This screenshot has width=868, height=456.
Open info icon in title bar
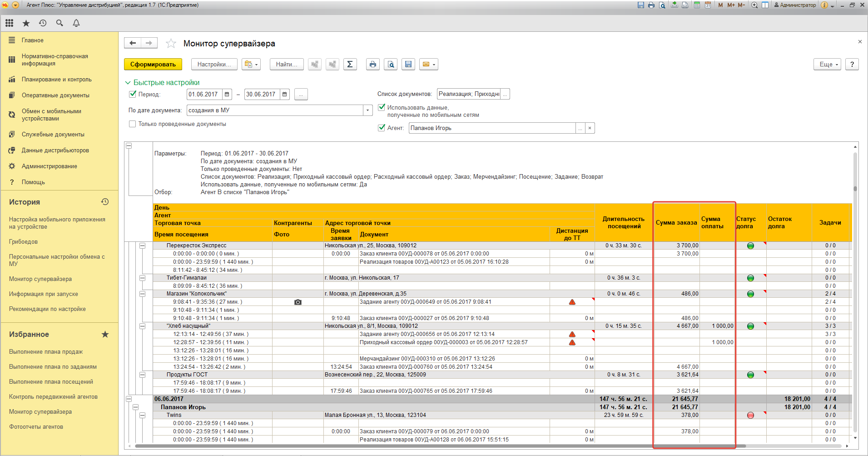824,5
